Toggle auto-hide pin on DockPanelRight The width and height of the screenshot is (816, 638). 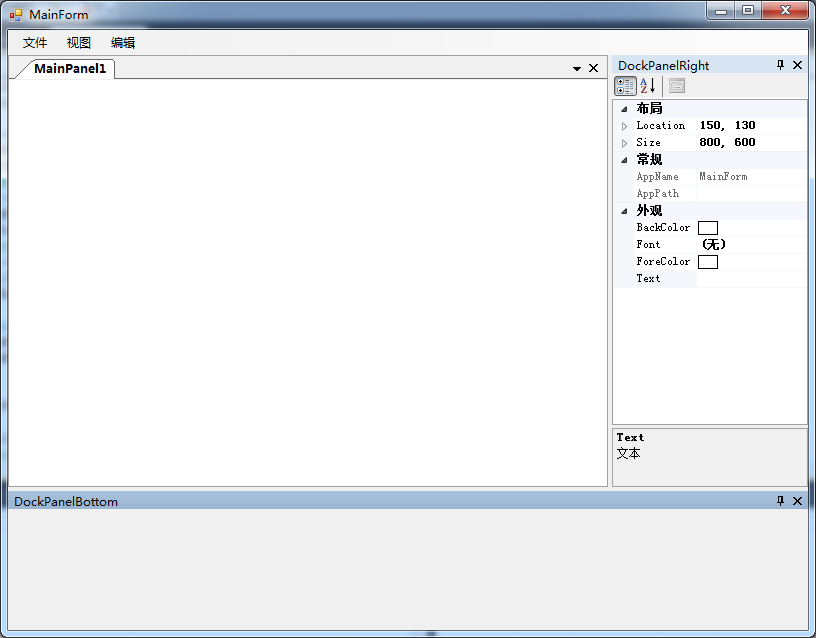(779, 65)
